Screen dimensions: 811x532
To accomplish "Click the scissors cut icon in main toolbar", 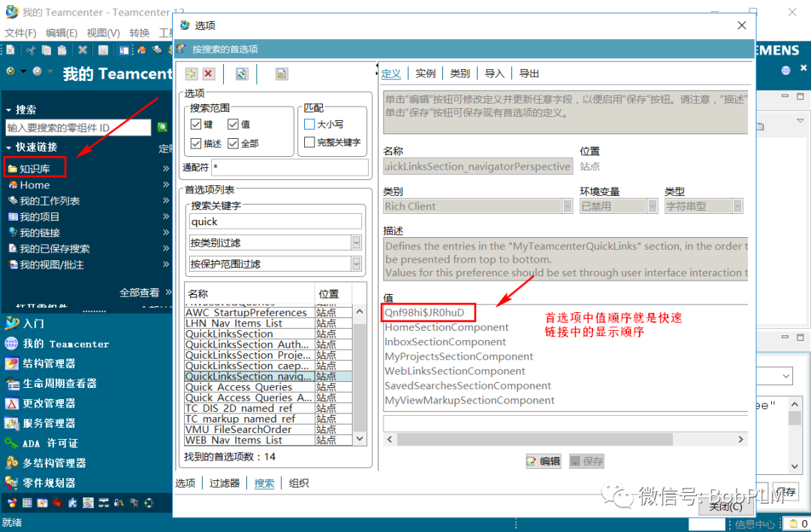I will pos(31,50).
